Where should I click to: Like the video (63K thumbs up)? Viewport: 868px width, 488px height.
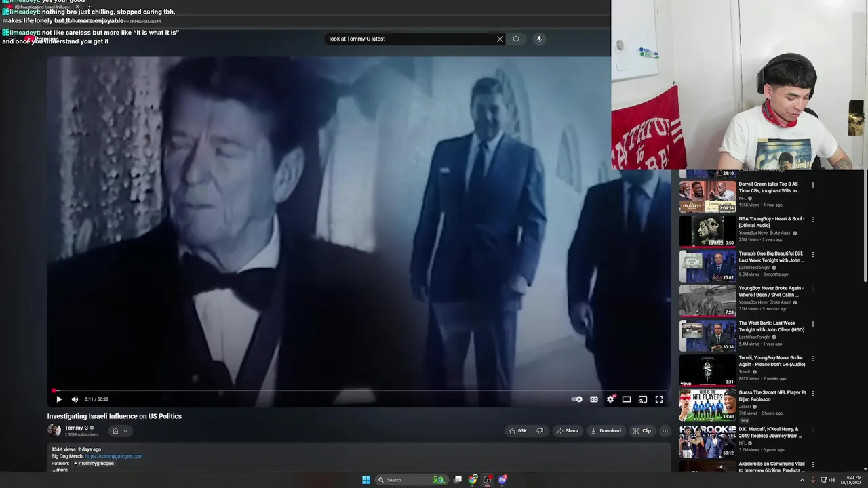click(517, 431)
